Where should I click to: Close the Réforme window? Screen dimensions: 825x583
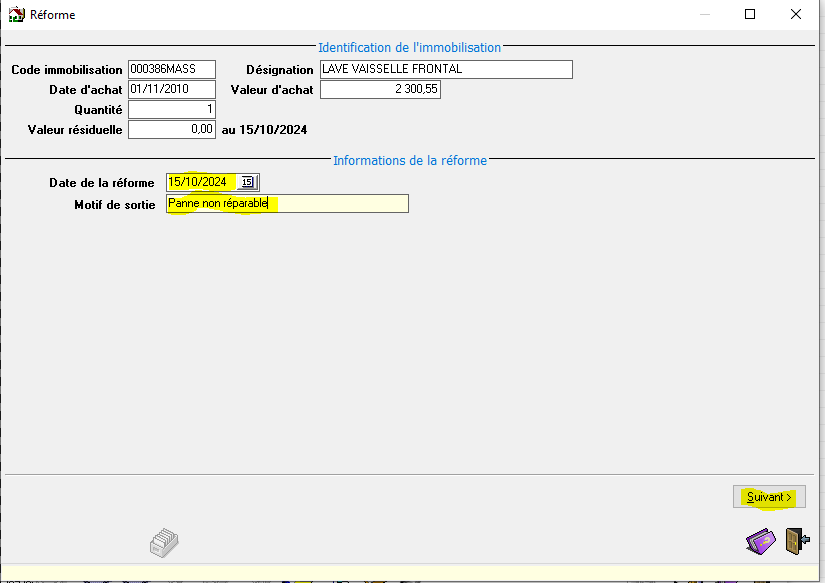pyautogui.click(x=796, y=15)
